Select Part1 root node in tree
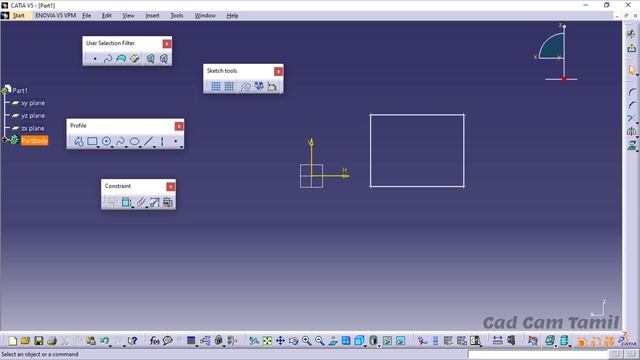This screenshot has width=640, height=360. (x=20, y=91)
